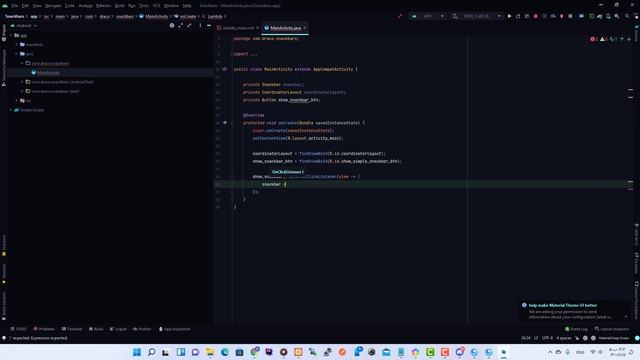Click the line:column indicator in status bar
This screenshot has height=360, width=640.
[526, 338]
